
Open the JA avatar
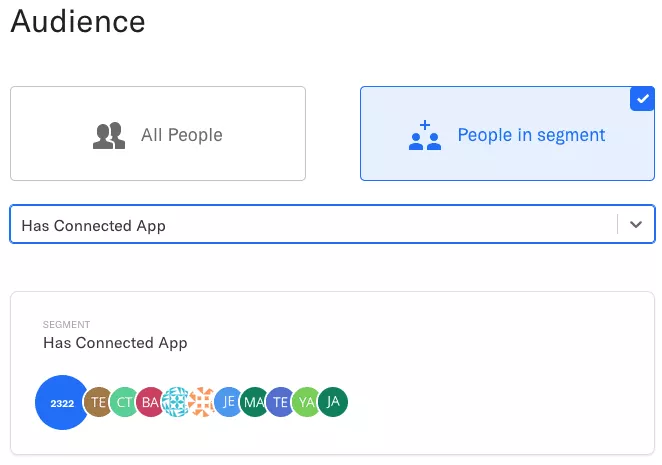[x=333, y=402]
